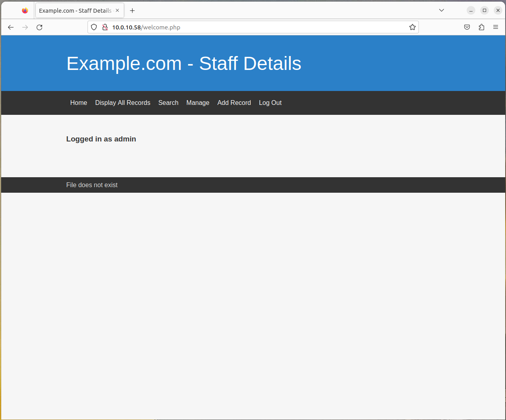The width and height of the screenshot is (506, 420).
Task: Open a new tab with plus button
Action: 132,11
